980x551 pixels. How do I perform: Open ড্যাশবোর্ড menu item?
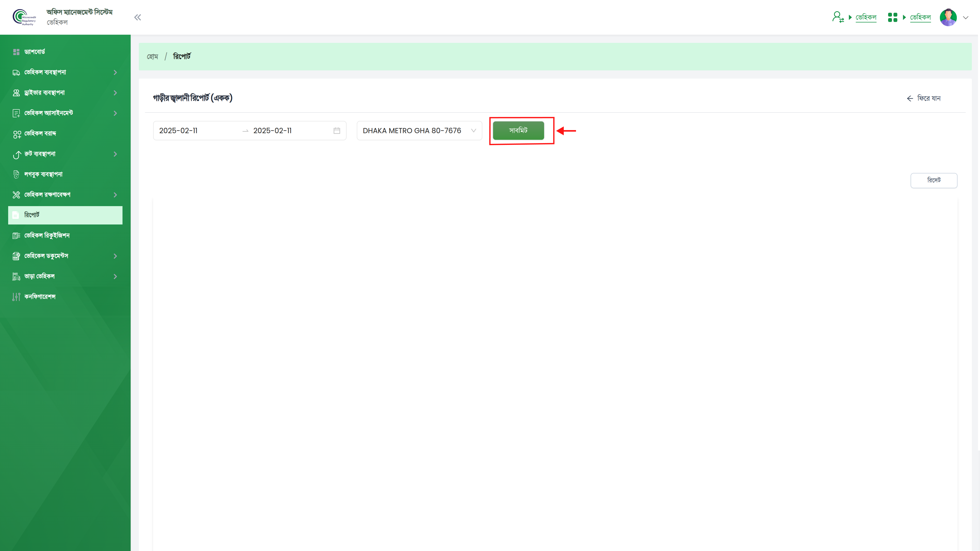click(x=65, y=52)
